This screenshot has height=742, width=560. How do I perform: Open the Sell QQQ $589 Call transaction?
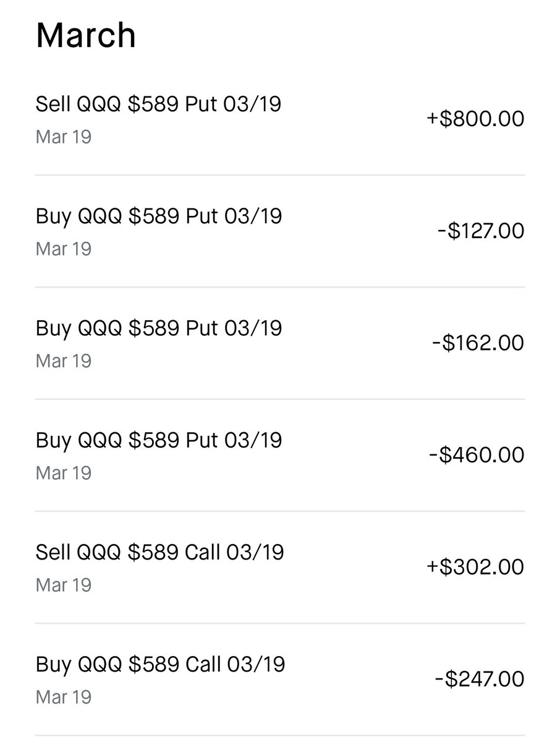coord(280,567)
